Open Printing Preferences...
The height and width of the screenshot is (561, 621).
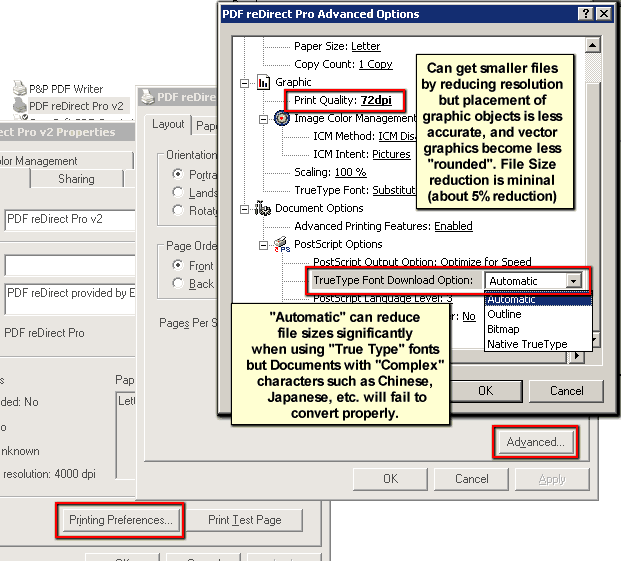pos(120,520)
